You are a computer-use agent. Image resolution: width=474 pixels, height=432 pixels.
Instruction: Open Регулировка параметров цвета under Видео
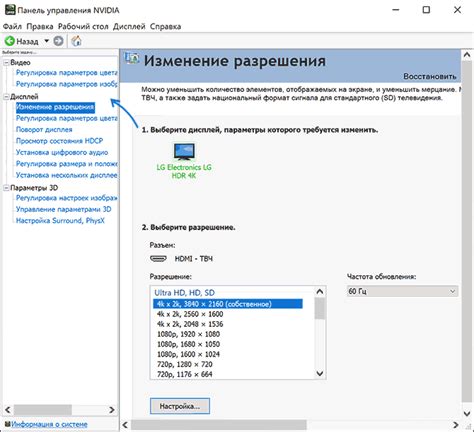[66, 73]
